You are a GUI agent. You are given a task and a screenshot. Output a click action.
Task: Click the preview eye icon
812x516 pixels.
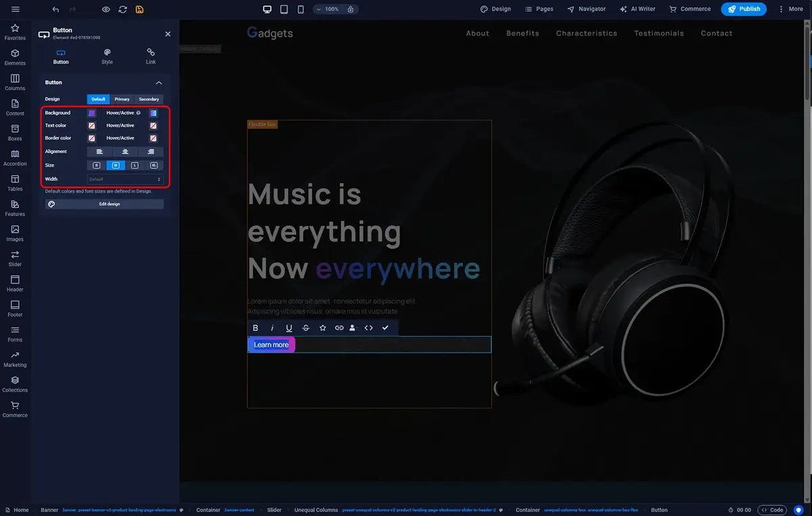click(x=106, y=9)
